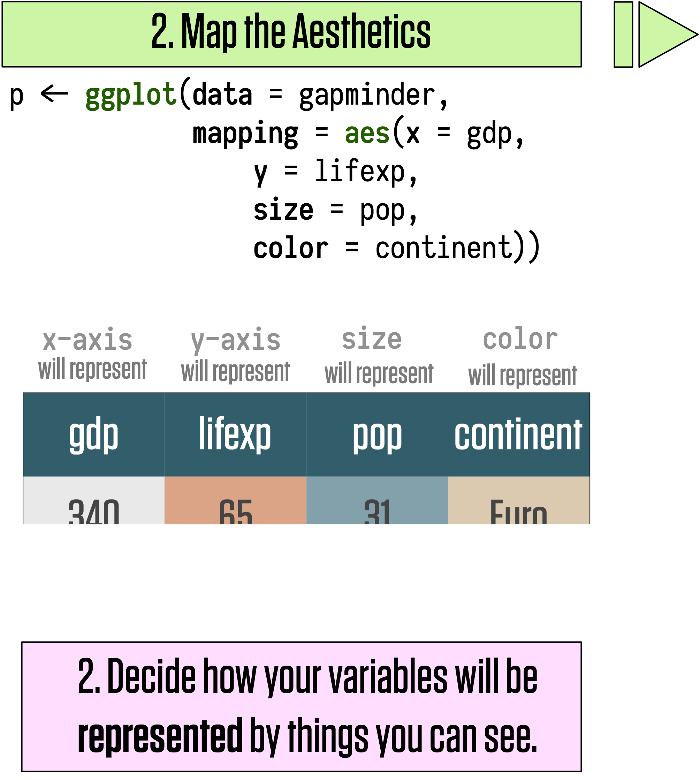Click the left assignment arrow after p
The width and height of the screenshot is (700, 780).
click(x=54, y=93)
